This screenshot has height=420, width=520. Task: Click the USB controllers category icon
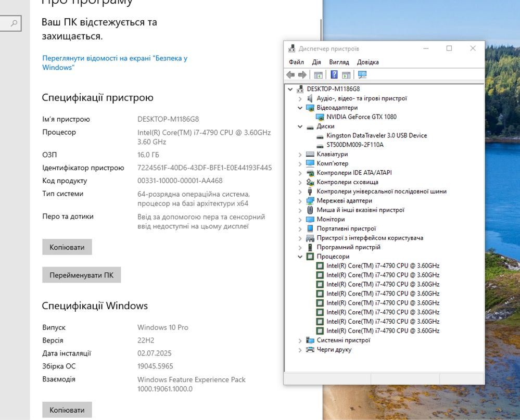coord(310,192)
